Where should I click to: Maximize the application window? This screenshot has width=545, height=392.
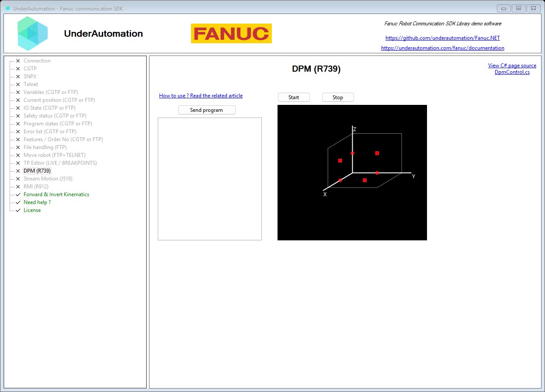[x=518, y=8]
